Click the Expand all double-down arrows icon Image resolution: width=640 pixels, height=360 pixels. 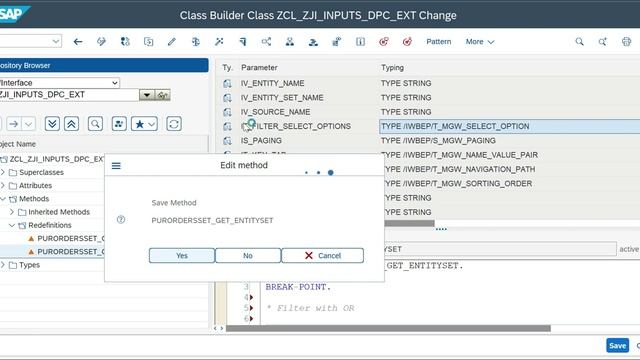point(52,124)
